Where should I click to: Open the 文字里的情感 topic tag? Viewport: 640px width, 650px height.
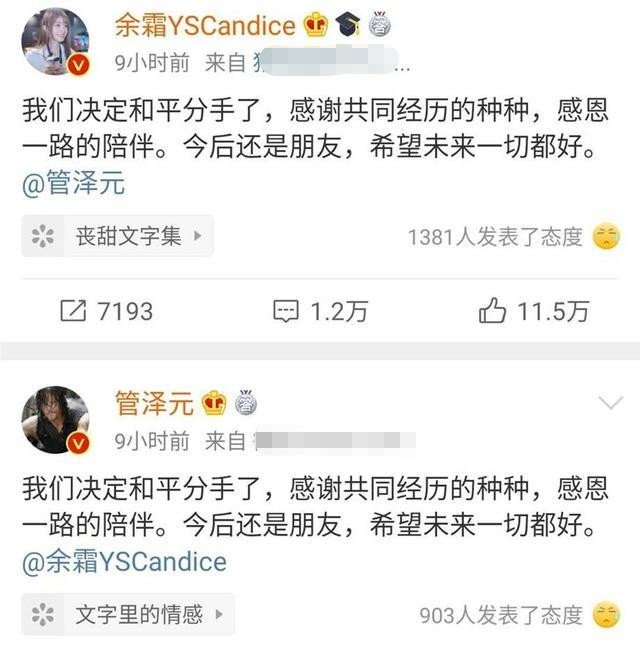tap(128, 614)
